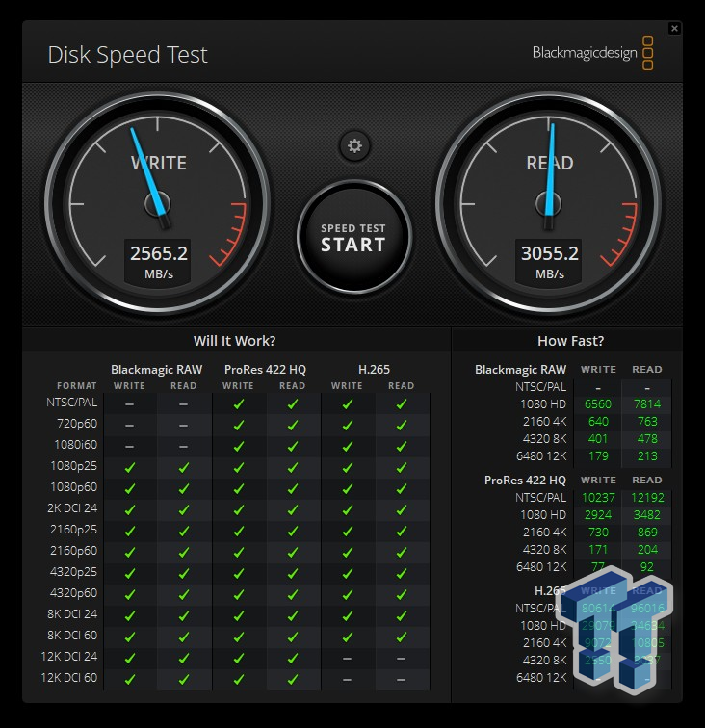Click Blackmagic RAW write checkmark for 2K DCI 24
The width and height of the screenshot is (705, 728).
click(130, 509)
